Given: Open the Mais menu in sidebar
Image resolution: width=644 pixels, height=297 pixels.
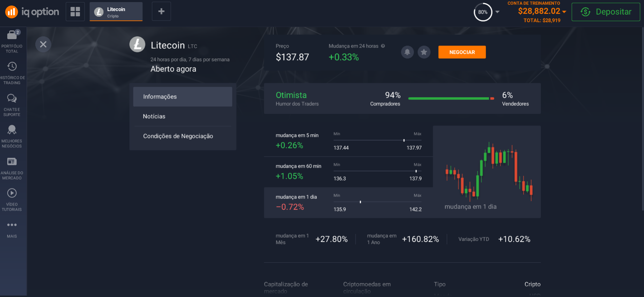Looking at the screenshot, I should click(x=12, y=230).
